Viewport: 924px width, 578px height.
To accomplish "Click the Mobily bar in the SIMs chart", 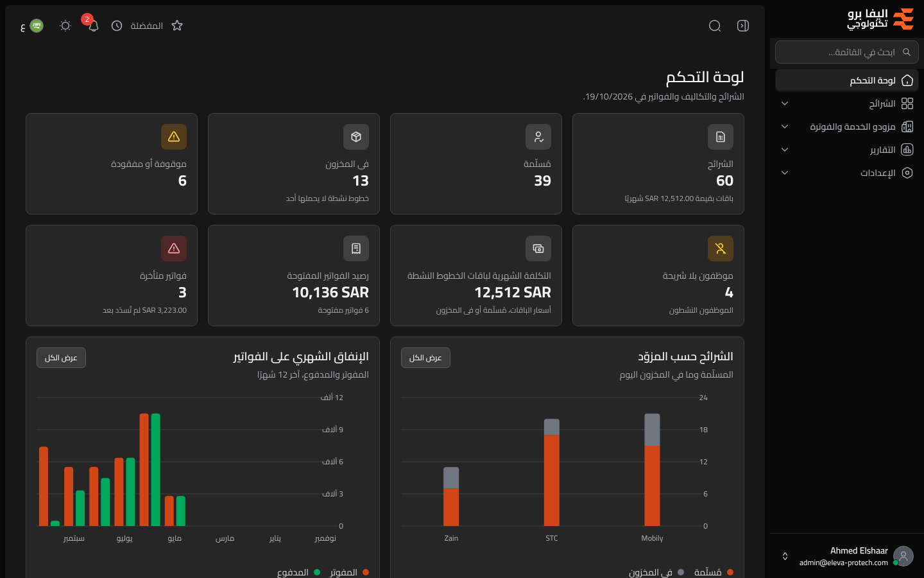I will [x=652, y=469].
